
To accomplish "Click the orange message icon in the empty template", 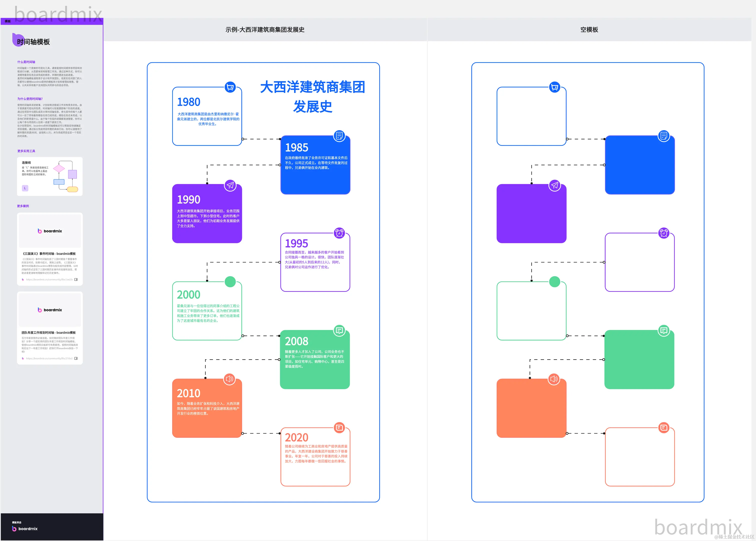I will 664,428.
